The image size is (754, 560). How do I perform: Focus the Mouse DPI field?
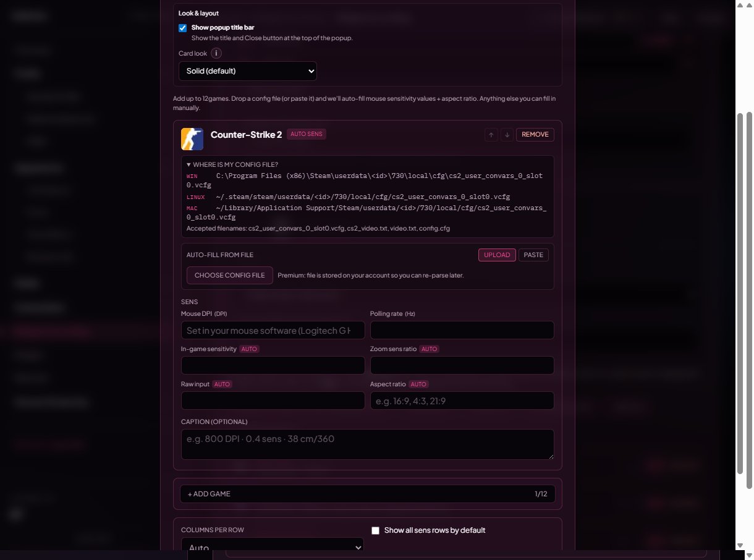pos(273,331)
